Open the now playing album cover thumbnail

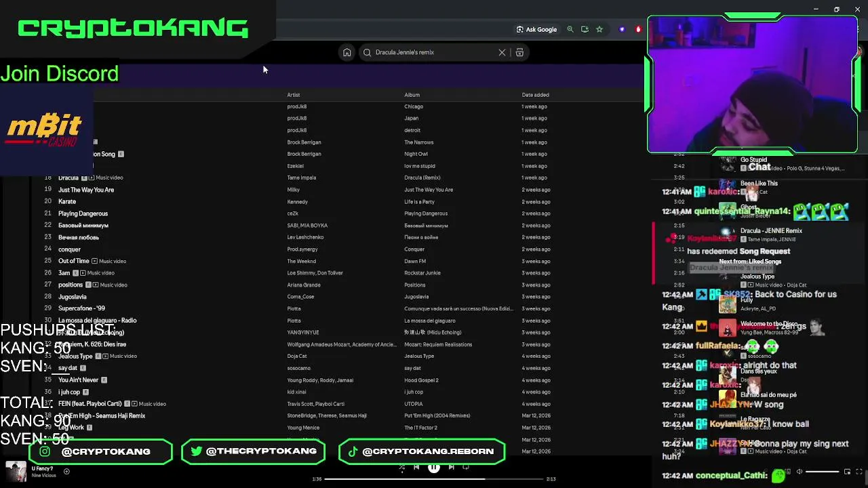coord(16,472)
